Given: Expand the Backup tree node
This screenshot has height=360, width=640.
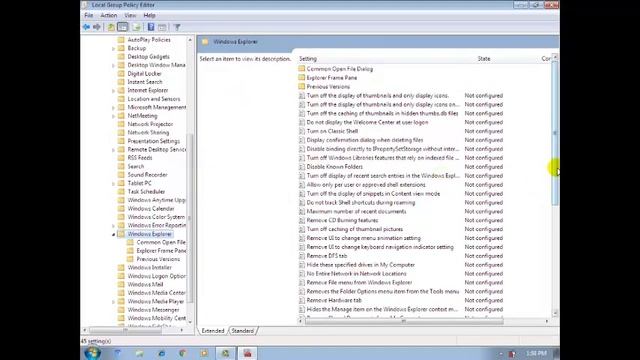Looking at the screenshot, I should [113, 48].
